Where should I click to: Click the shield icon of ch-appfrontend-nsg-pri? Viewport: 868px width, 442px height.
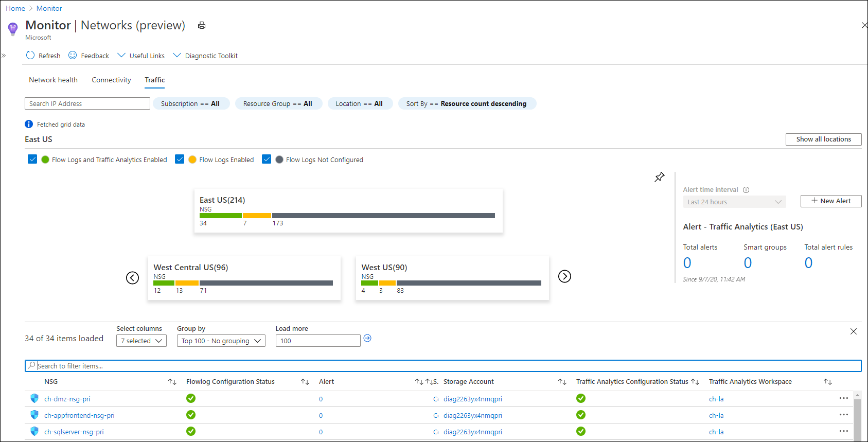(x=34, y=415)
